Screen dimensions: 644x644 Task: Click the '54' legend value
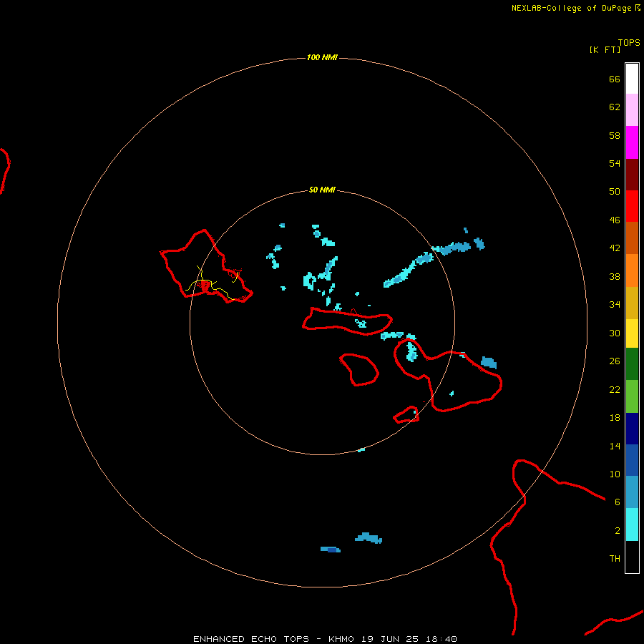pos(615,163)
